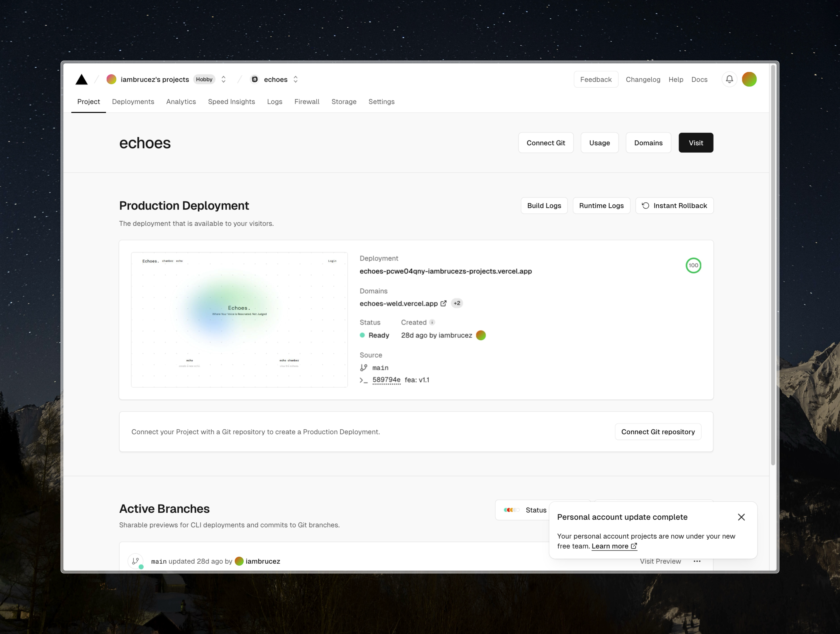Open Runtime Logs
This screenshot has width=840, height=634.
[601, 206]
